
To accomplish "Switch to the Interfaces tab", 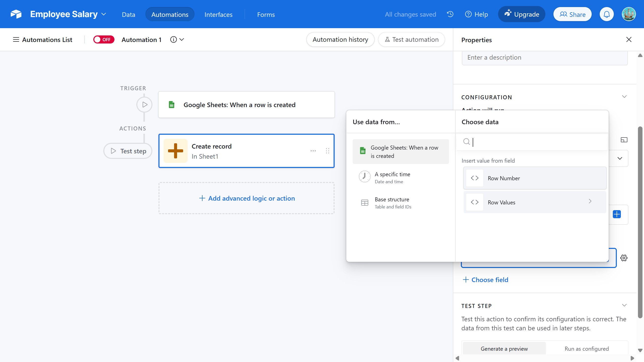I will coord(218,14).
